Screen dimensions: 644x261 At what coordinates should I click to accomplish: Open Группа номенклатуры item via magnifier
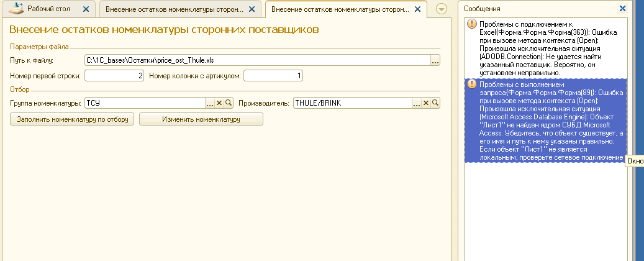pos(229,103)
